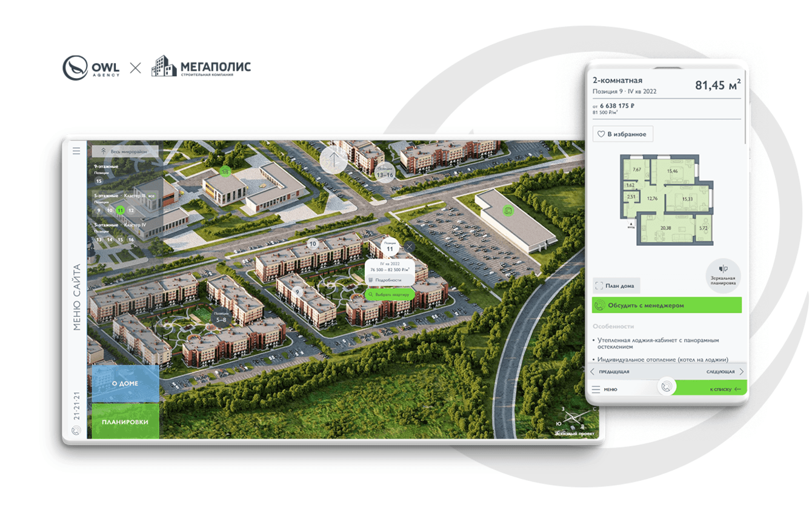The image size is (812, 513).
Task: Toggle the Зеркальная планировка mirror layout
Action: (x=723, y=276)
